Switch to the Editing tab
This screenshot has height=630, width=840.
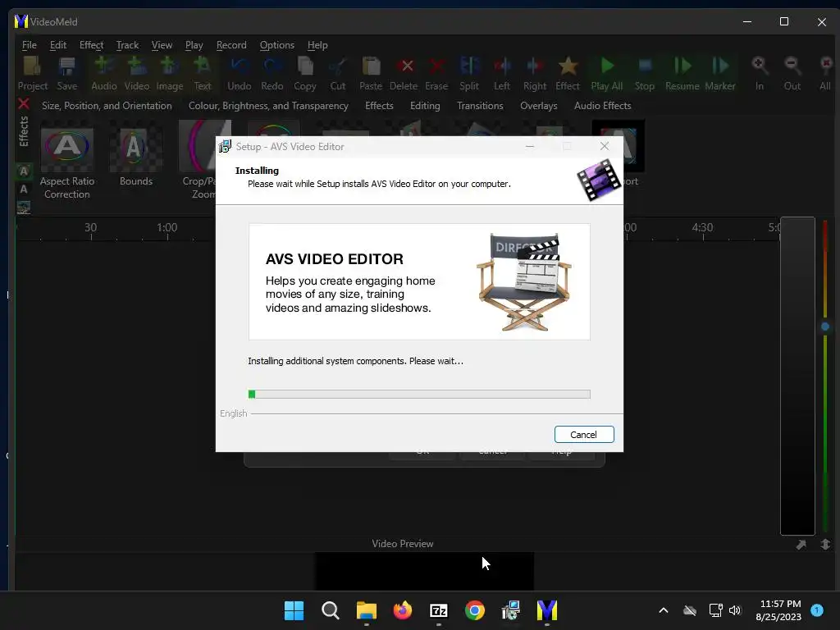click(425, 106)
